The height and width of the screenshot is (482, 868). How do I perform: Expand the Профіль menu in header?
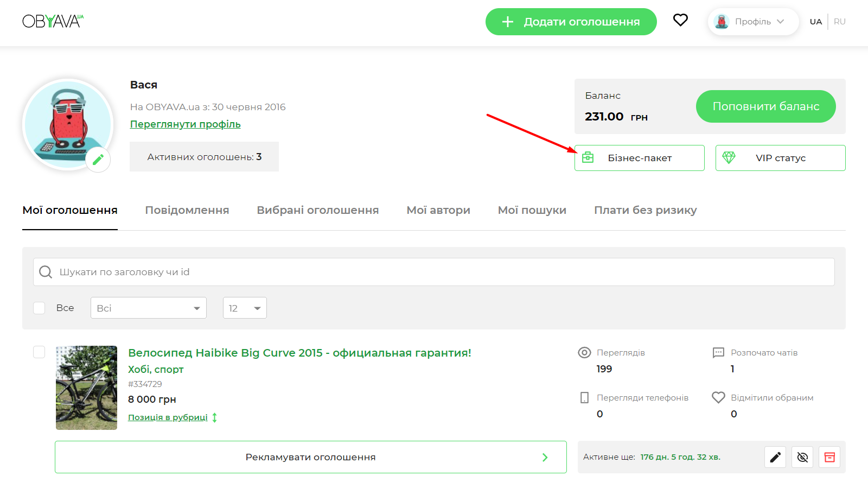click(x=752, y=22)
